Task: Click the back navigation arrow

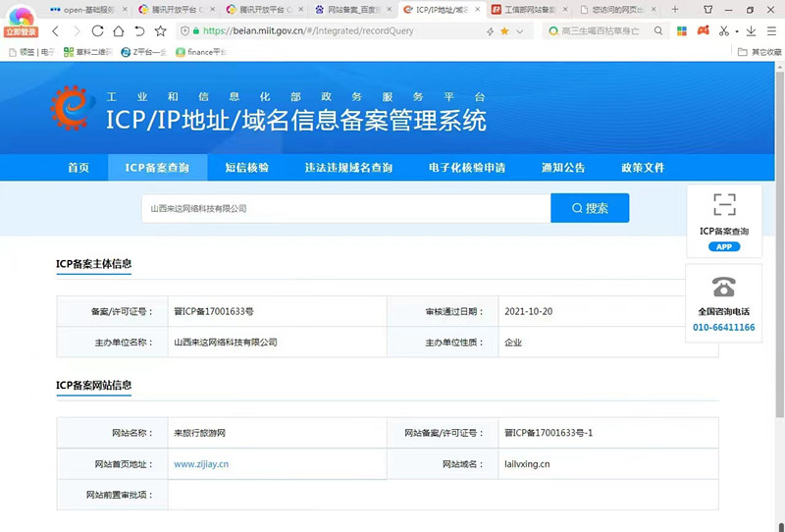Action: 55,31
